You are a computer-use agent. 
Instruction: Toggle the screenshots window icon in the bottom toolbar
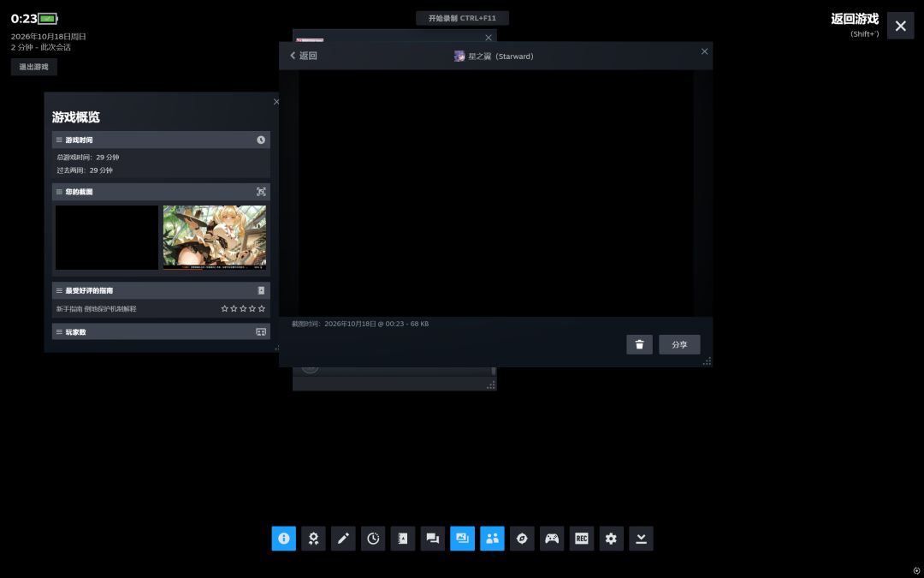[463, 539]
